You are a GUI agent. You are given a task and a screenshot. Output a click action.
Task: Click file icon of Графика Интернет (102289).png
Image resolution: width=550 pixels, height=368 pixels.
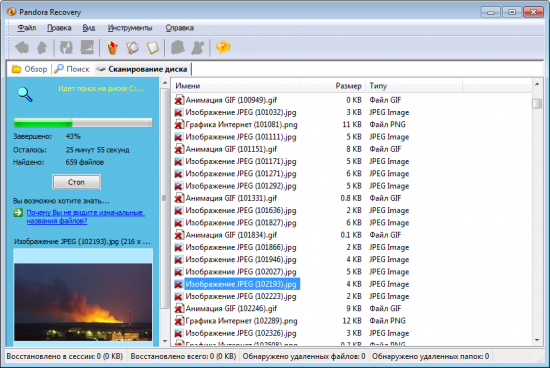(x=179, y=321)
